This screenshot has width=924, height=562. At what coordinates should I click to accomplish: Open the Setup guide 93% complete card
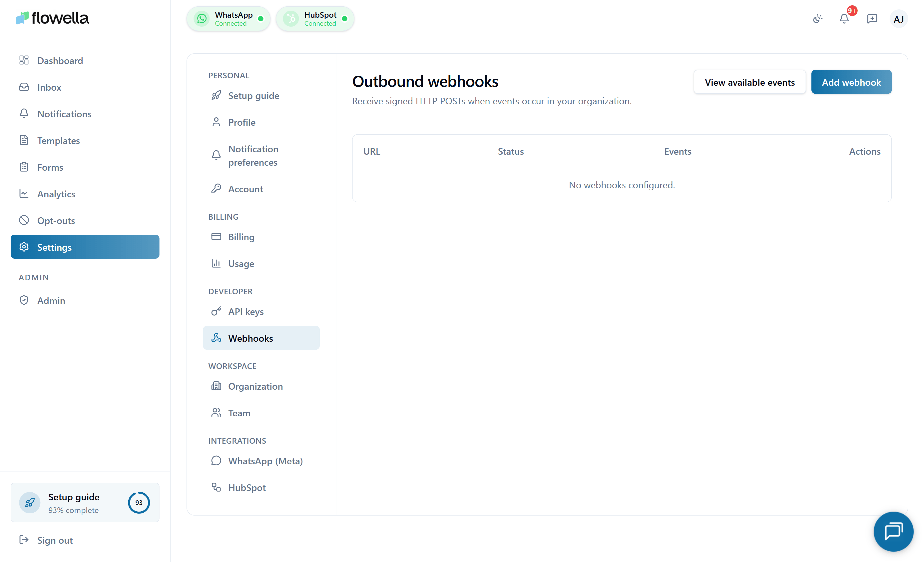click(85, 503)
